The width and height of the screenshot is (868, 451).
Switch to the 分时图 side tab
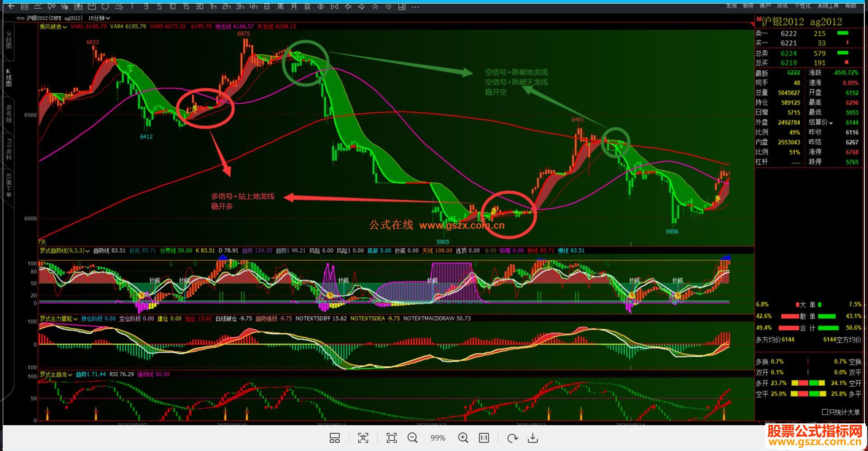click(9, 41)
